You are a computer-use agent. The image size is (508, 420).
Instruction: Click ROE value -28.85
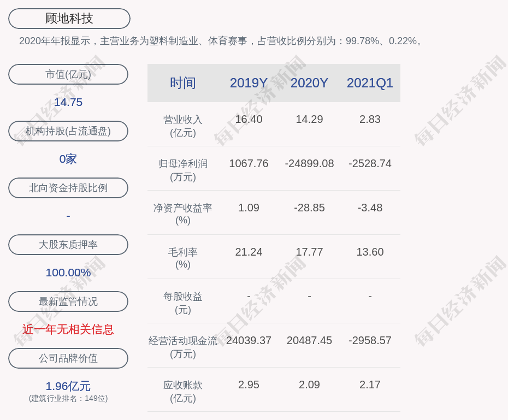coord(309,208)
